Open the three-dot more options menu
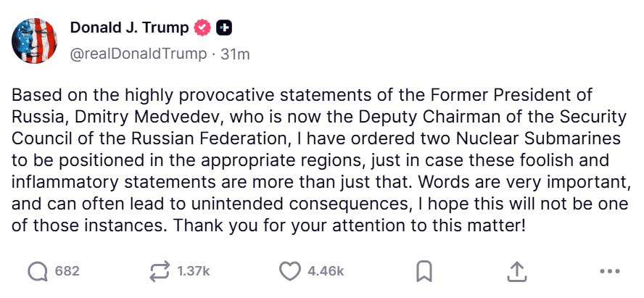 pyautogui.click(x=611, y=271)
